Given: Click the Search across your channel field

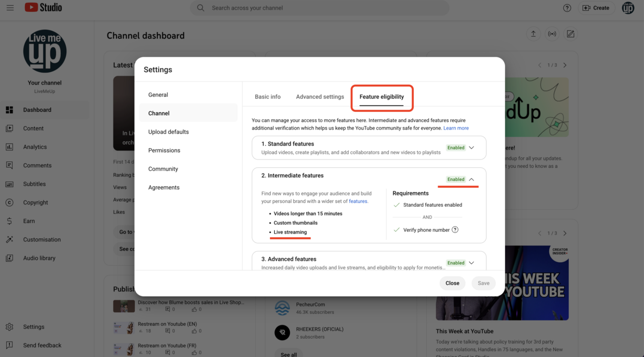Looking at the screenshot, I should pos(320,8).
